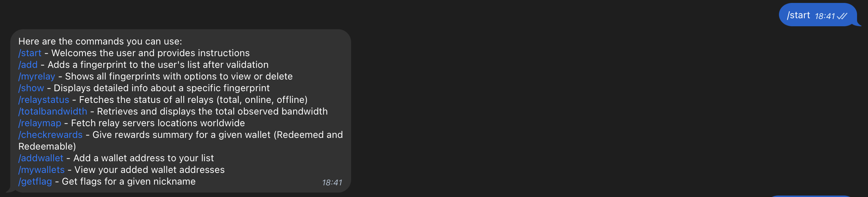
Task: Click the 18:41 timestamp on sent message
Action: coord(825,16)
